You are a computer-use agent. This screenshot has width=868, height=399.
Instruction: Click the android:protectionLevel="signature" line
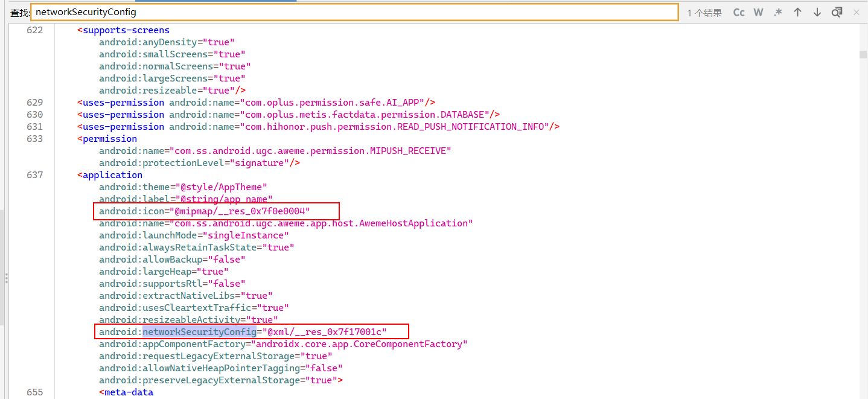[200, 163]
